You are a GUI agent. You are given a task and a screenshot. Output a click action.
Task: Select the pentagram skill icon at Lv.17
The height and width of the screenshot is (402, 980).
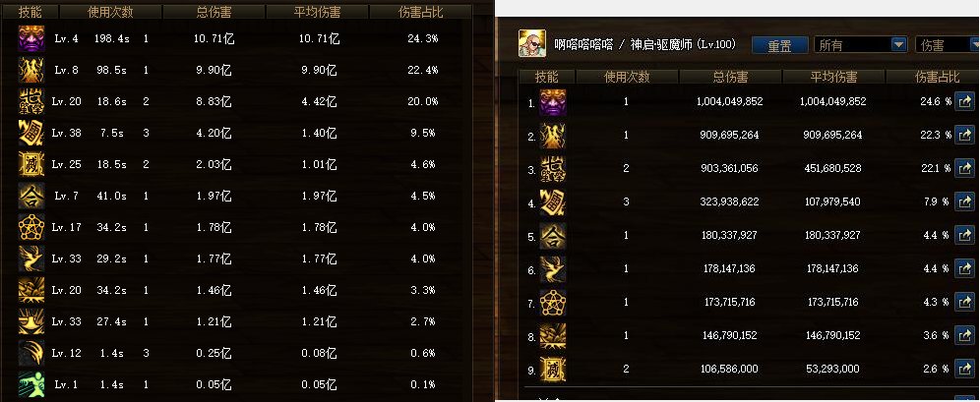pyautogui.click(x=31, y=227)
